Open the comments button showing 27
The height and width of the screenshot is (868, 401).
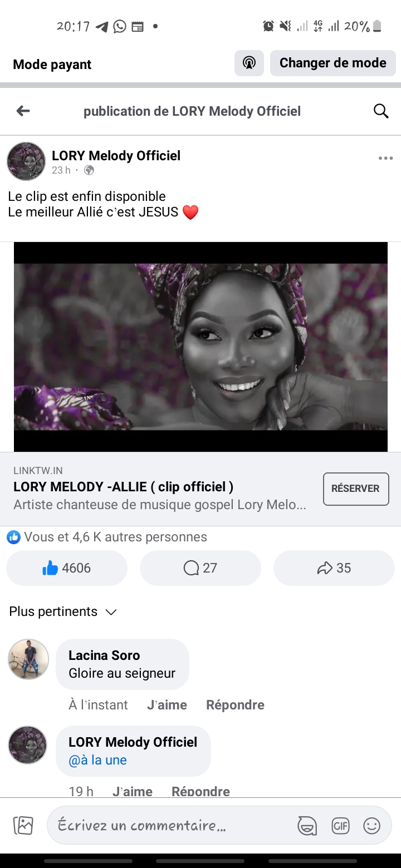200,568
